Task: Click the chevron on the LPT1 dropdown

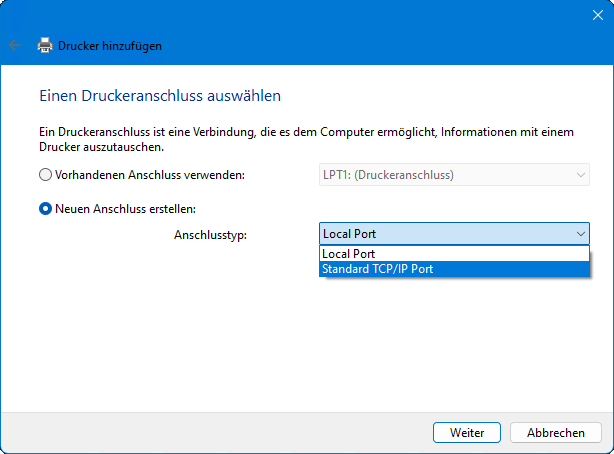Action: coord(581,175)
